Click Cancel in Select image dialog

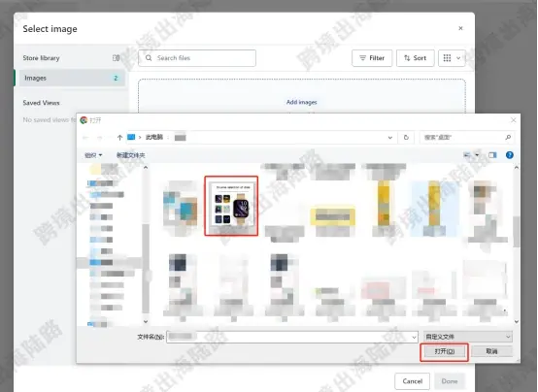tap(412, 381)
